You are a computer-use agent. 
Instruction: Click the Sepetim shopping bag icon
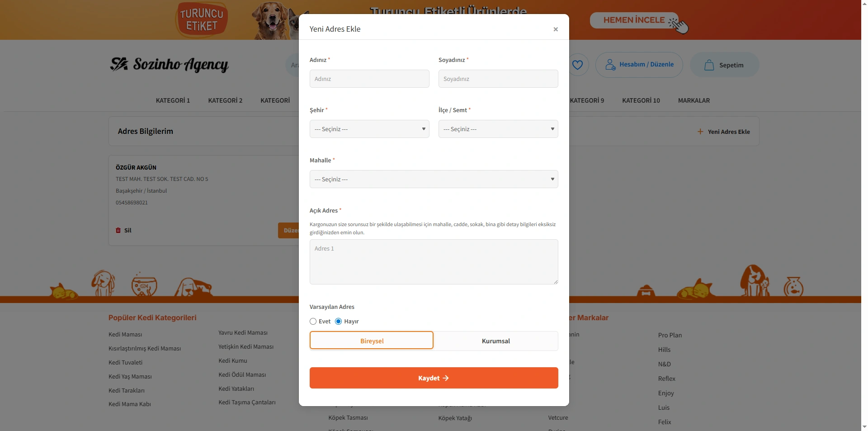click(x=709, y=65)
